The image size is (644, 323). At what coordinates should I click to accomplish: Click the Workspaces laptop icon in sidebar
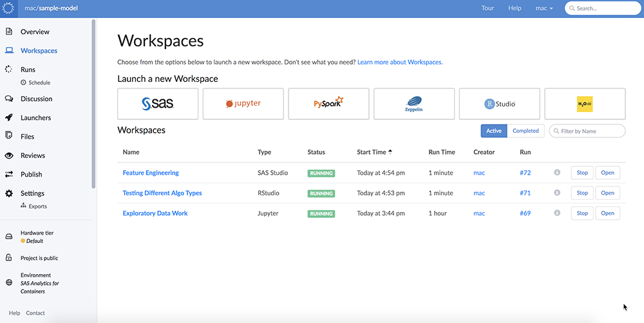coord(9,50)
